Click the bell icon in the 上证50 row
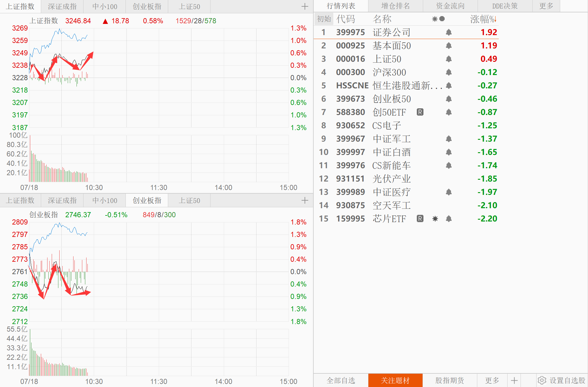Image resolution: width=588 pixels, height=387 pixels. (x=449, y=59)
